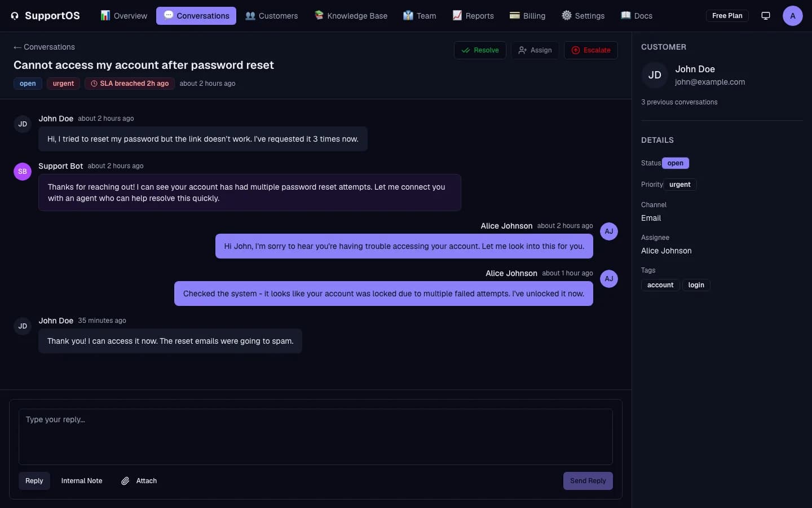This screenshot has width=812, height=508.
Task: Go back to Conversations list
Action: (x=44, y=47)
